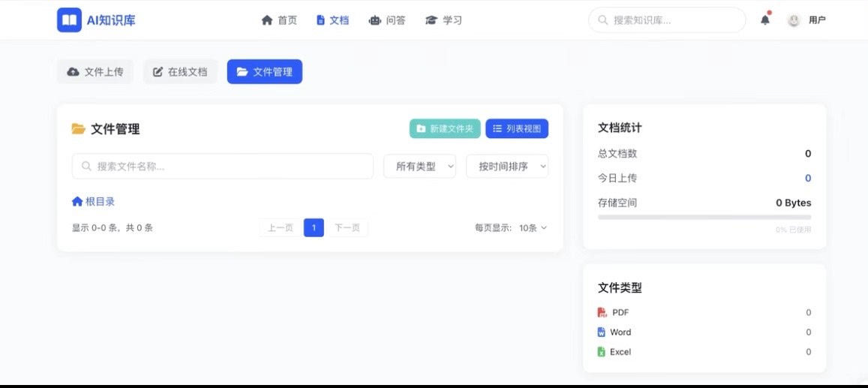Click the 今日上传 label
868x388 pixels.
coord(617,178)
